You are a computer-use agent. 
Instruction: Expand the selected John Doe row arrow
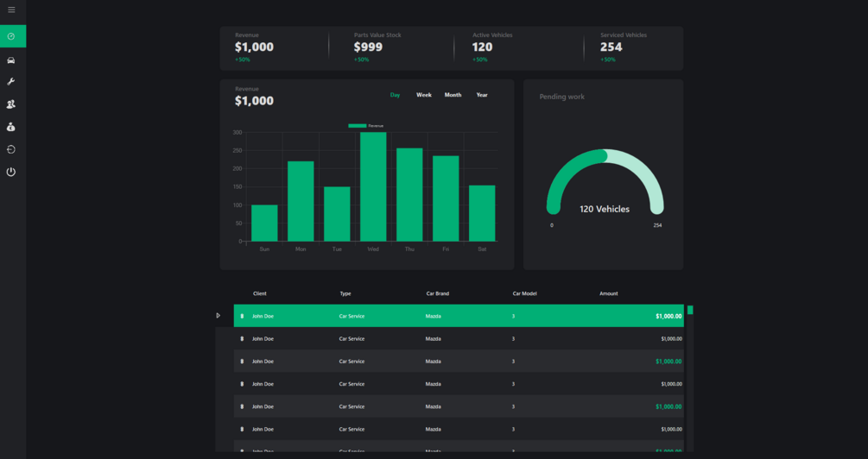click(219, 316)
